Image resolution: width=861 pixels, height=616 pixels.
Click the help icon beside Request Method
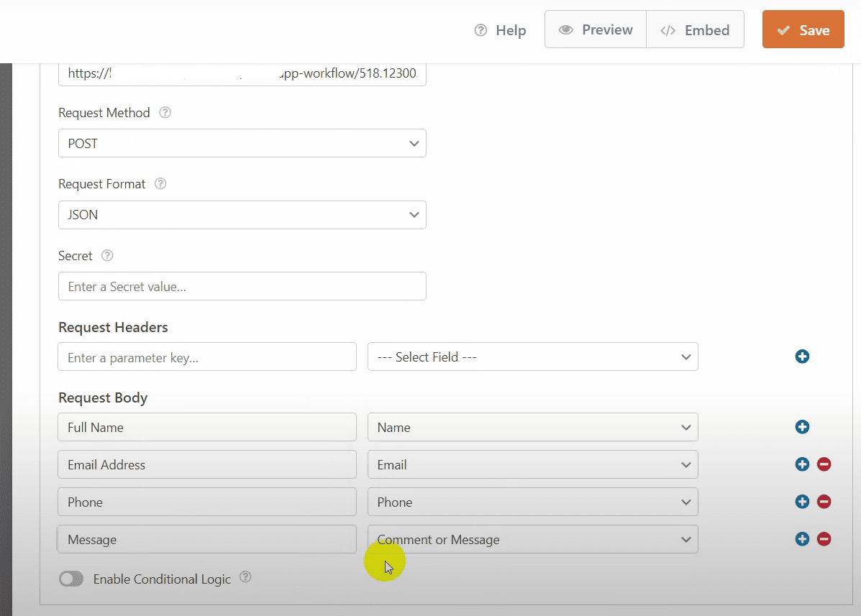(x=165, y=113)
